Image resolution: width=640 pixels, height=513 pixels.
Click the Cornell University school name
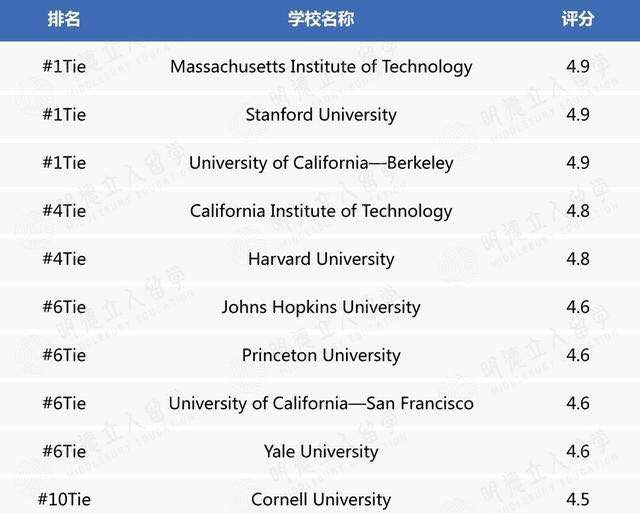(321, 498)
